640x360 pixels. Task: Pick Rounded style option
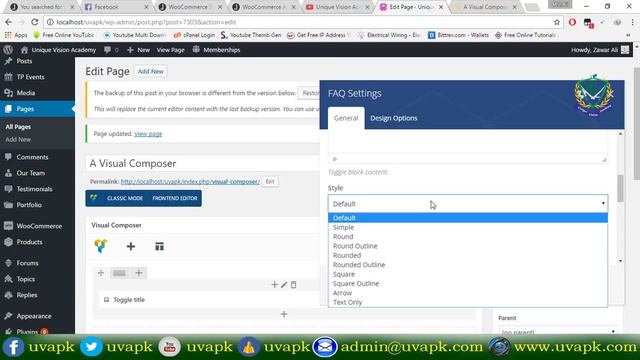tap(468, 255)
